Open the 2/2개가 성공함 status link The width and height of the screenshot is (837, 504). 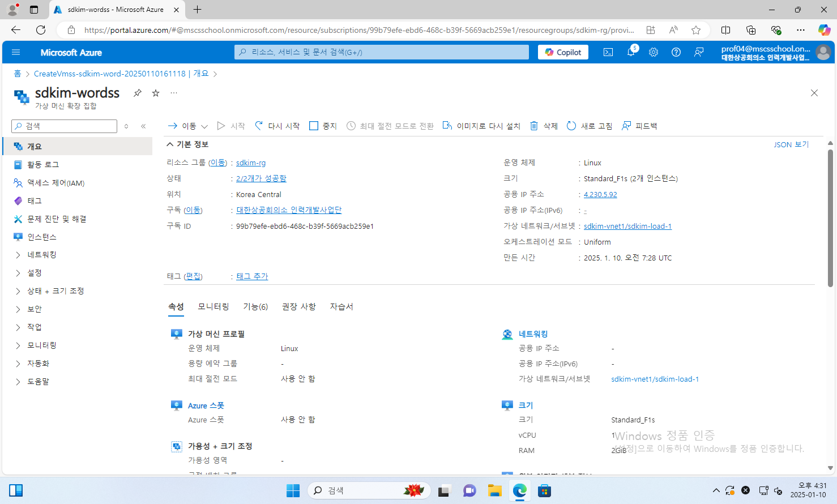[x=261, y=178]
